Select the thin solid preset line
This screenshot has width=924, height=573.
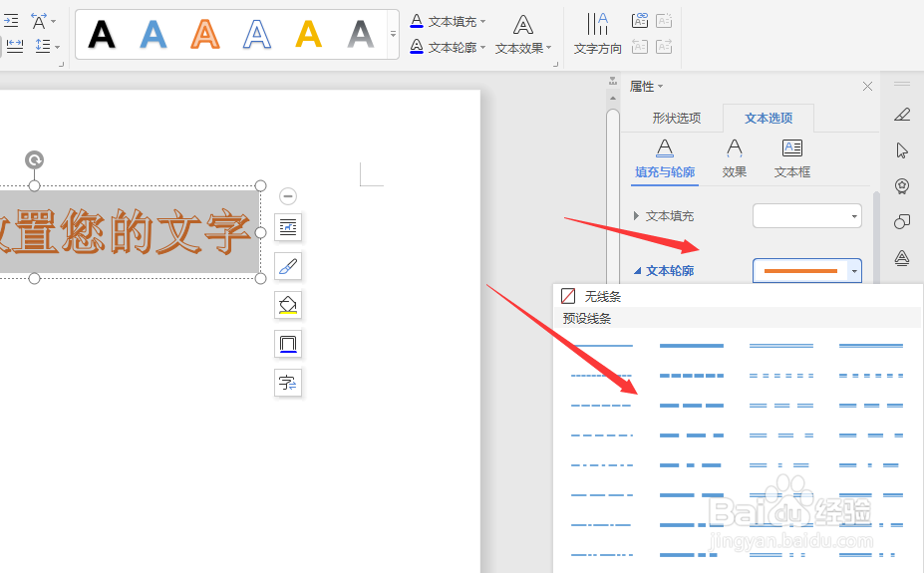click(x=602, y=346)
